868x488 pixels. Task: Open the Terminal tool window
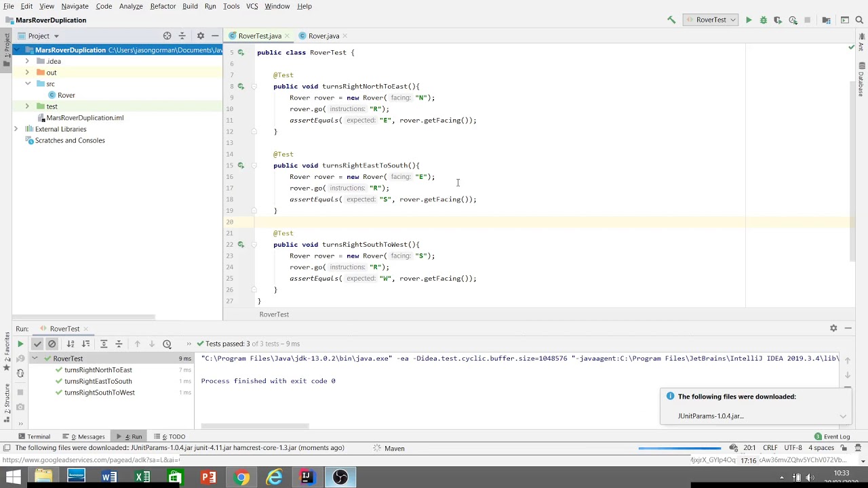click(x=34, y=436)
